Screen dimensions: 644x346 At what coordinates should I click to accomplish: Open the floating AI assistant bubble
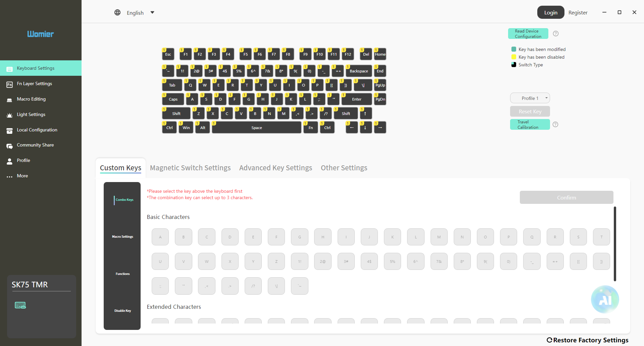(605, 299)
